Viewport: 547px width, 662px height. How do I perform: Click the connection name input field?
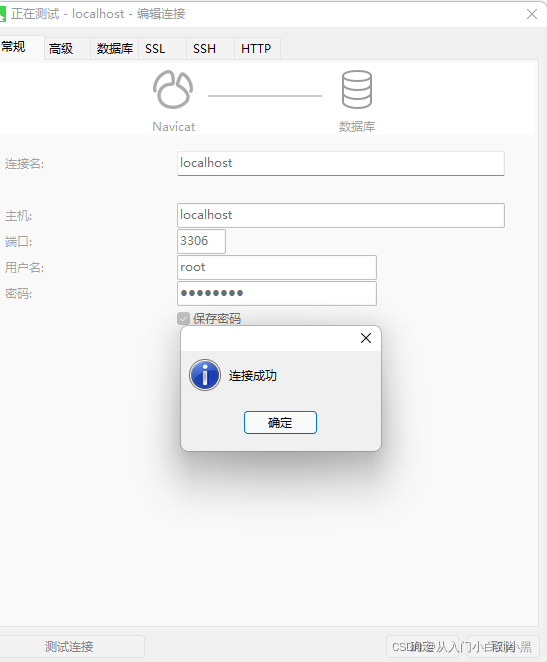(341, 163)
